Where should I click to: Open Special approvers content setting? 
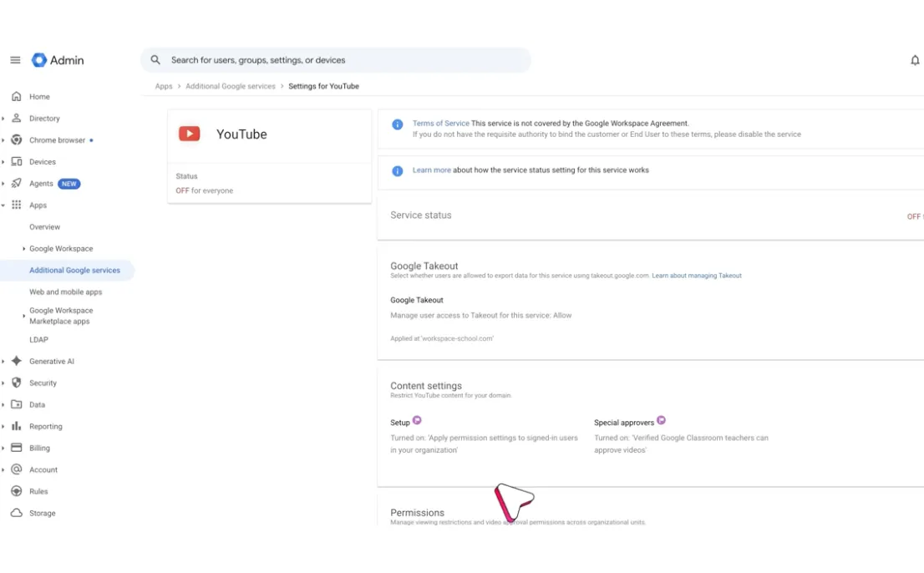(x=681, y=436)
